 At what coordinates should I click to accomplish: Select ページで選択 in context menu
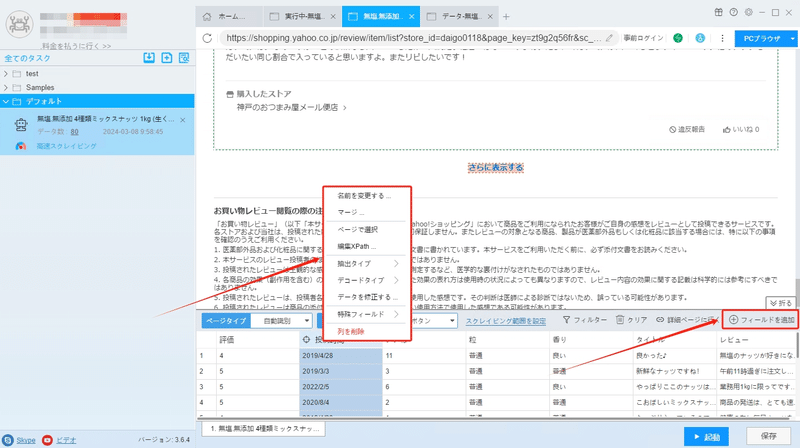click(x=357, y=230)
